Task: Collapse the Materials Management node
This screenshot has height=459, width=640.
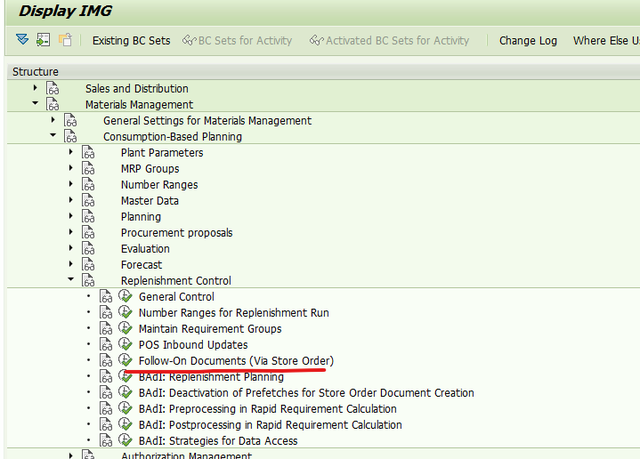Action: [x=35, y=103]
